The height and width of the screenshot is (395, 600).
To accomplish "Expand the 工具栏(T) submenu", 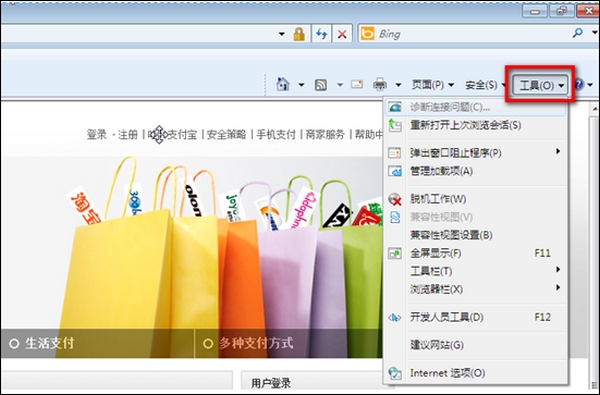I will coord(476,271).
